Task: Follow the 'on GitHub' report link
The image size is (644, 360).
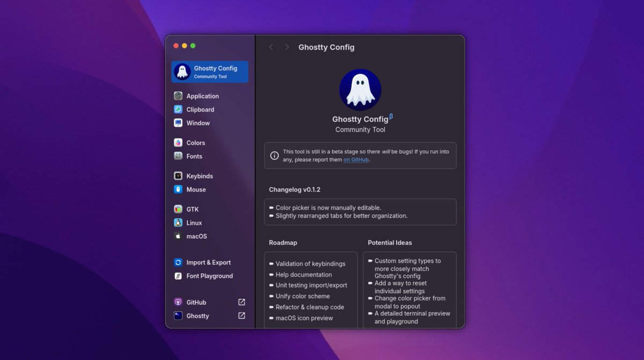Action: (x=356, y=159)
